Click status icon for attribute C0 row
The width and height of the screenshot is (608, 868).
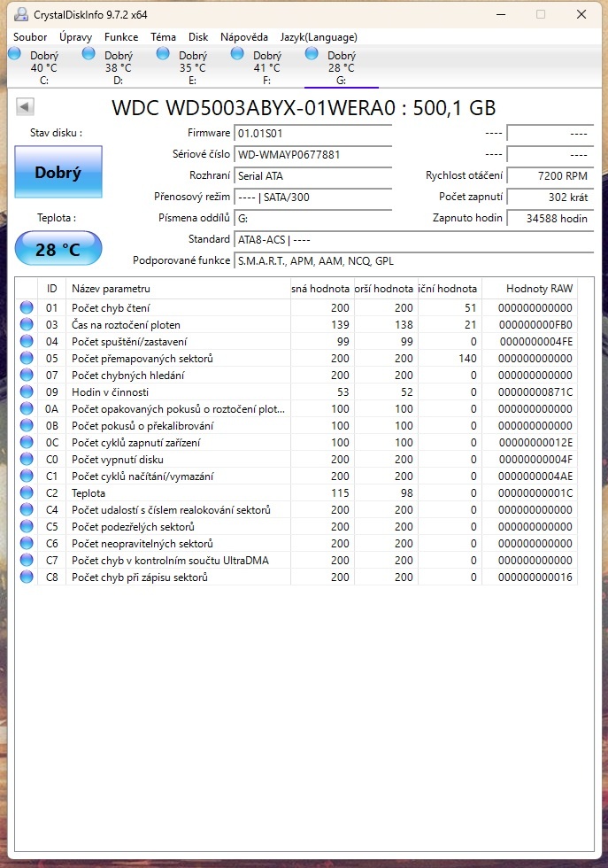27,459
